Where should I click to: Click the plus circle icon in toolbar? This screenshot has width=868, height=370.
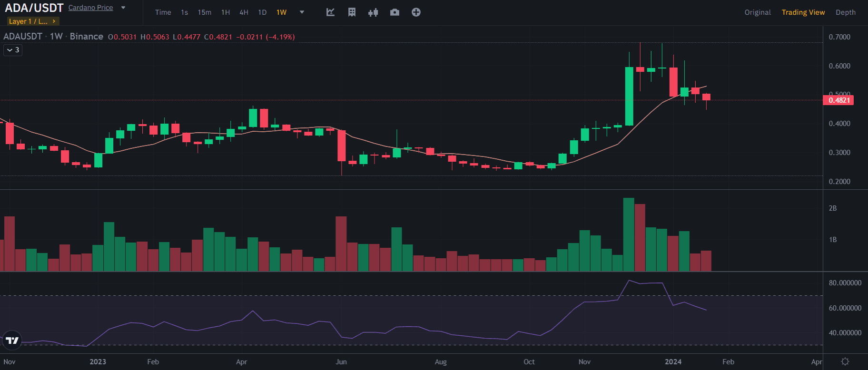coord(416,12)
